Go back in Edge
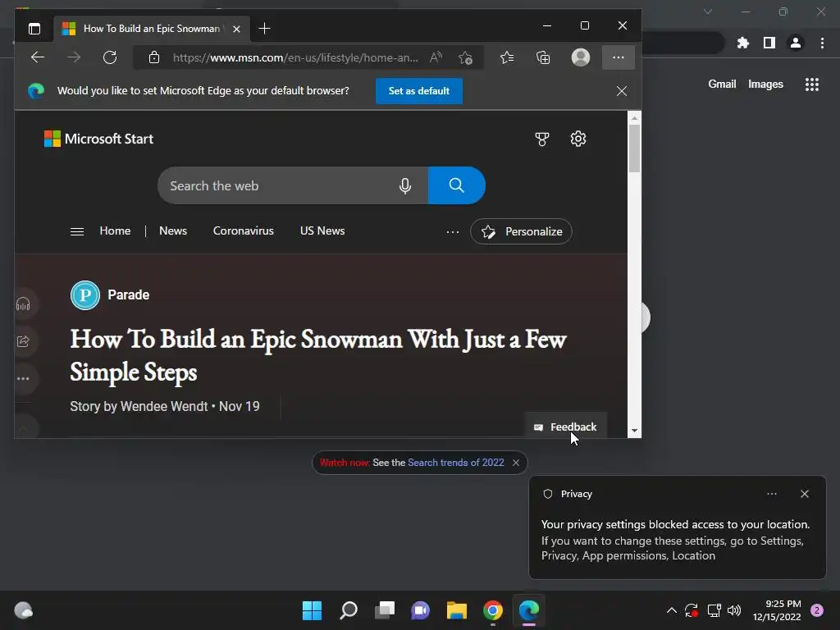The image size is (840, 630). [38, 57]
